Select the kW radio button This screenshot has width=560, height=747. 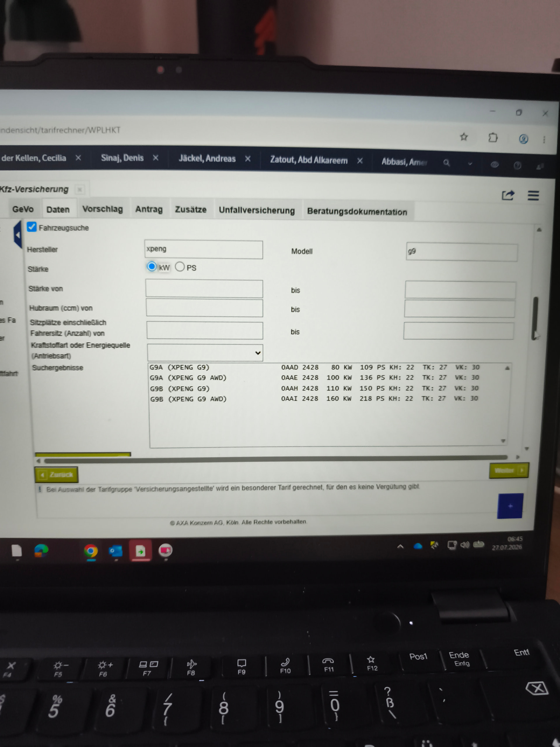(x=152, y=266)
